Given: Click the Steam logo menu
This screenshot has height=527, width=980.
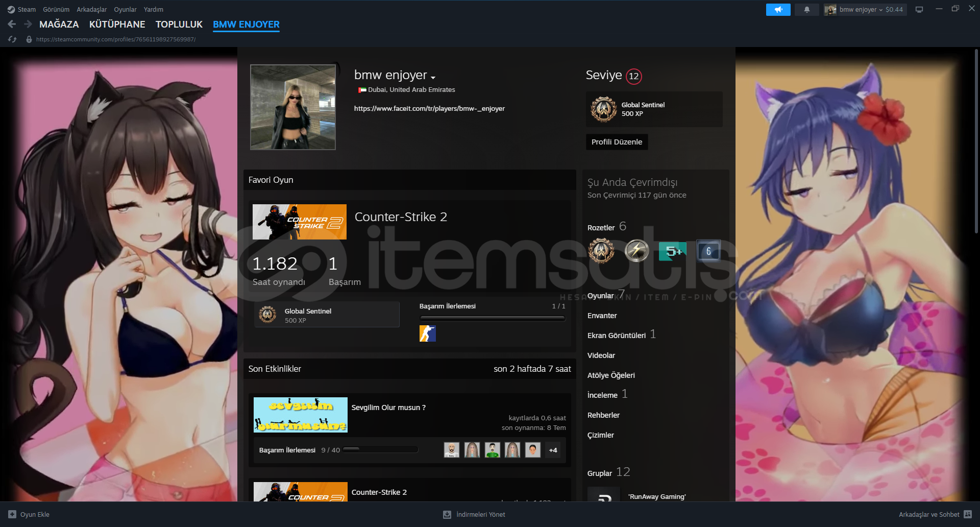Looking at the screenshot, I should pyautogui.click(x=11, y=9).
